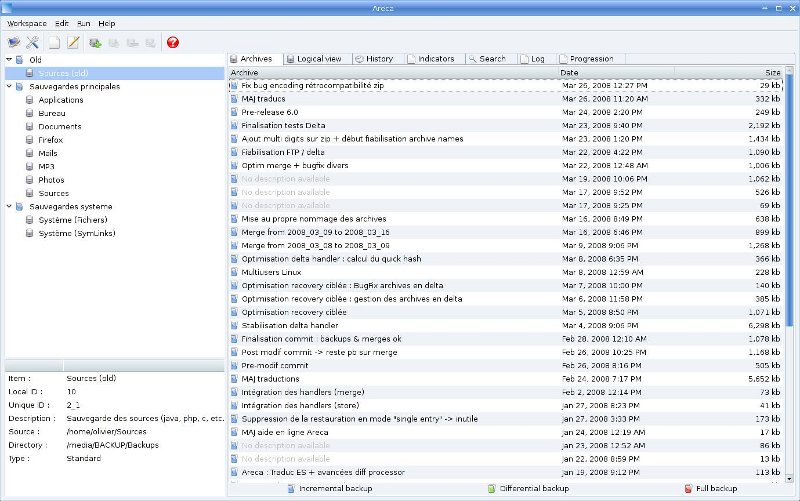Screen dimensions: 800x501
Task: Collapse the Sauvegardes systeme group arrow
Action: (x=9, y=207)
